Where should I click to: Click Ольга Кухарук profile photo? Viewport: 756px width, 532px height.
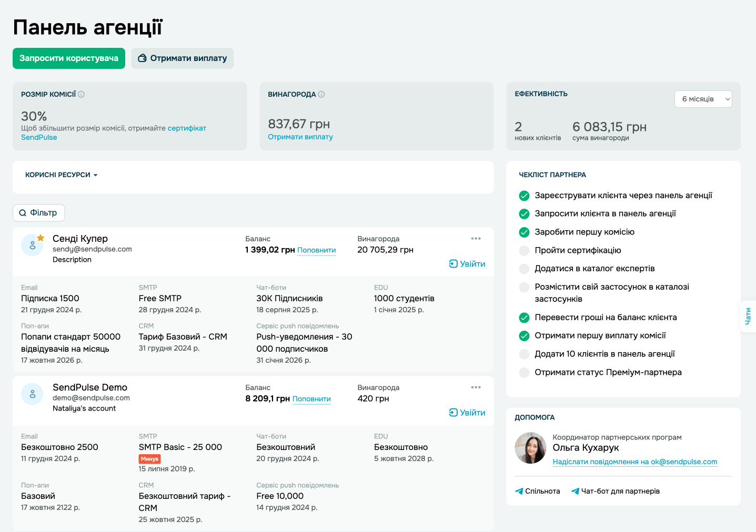coord(530,448)
